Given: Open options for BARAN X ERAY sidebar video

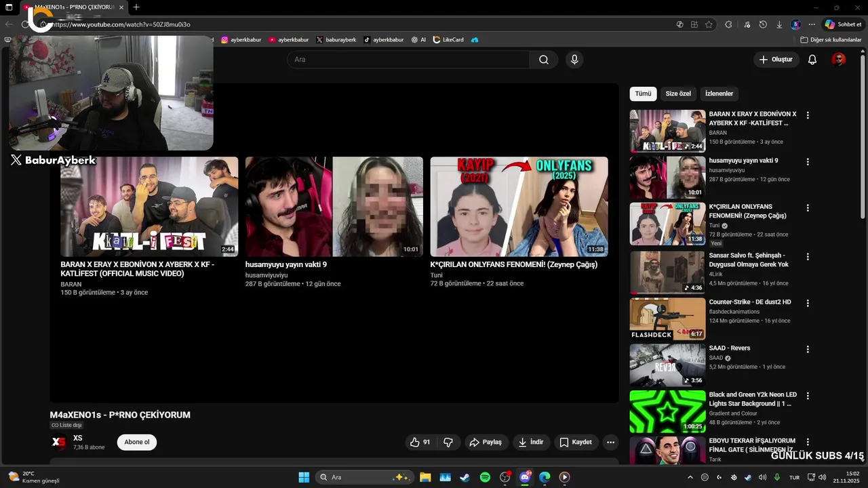Looking at the screenshot, I should point(808,115).
